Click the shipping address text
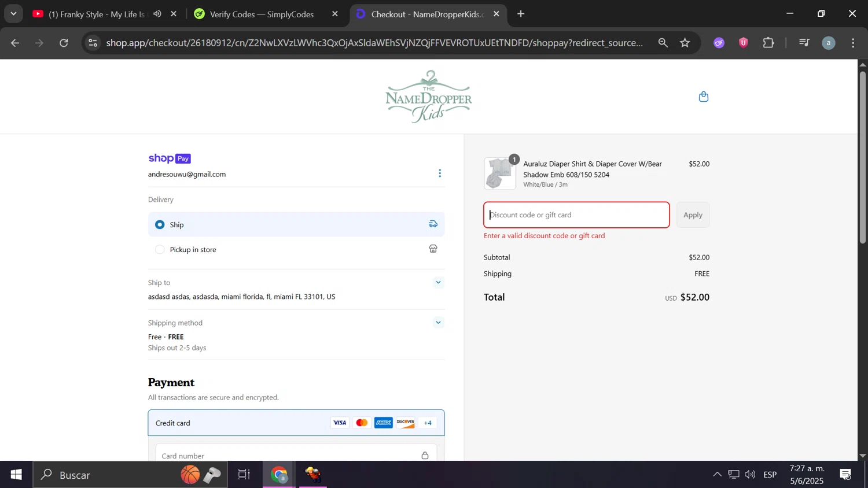868x488 pixels. (242, 297)
